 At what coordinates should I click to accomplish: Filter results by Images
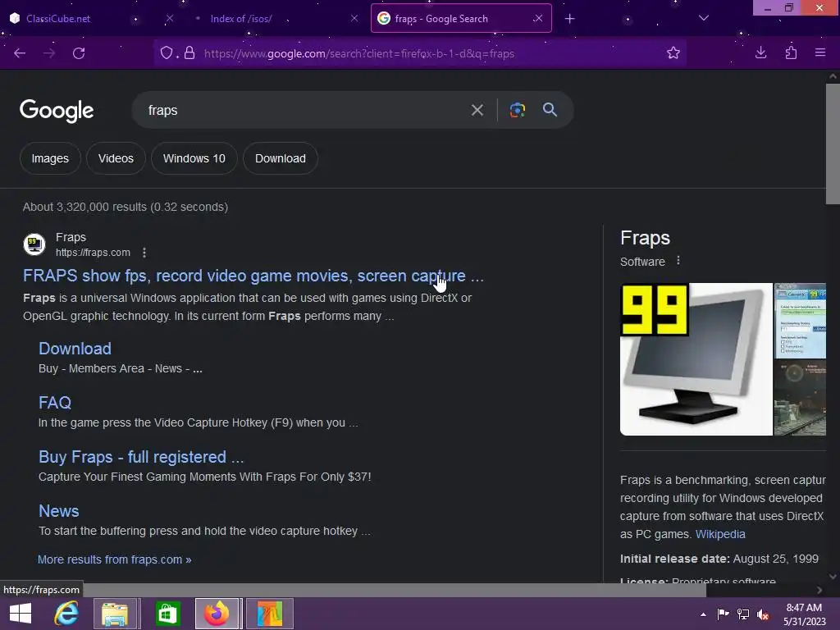[50, 158]
